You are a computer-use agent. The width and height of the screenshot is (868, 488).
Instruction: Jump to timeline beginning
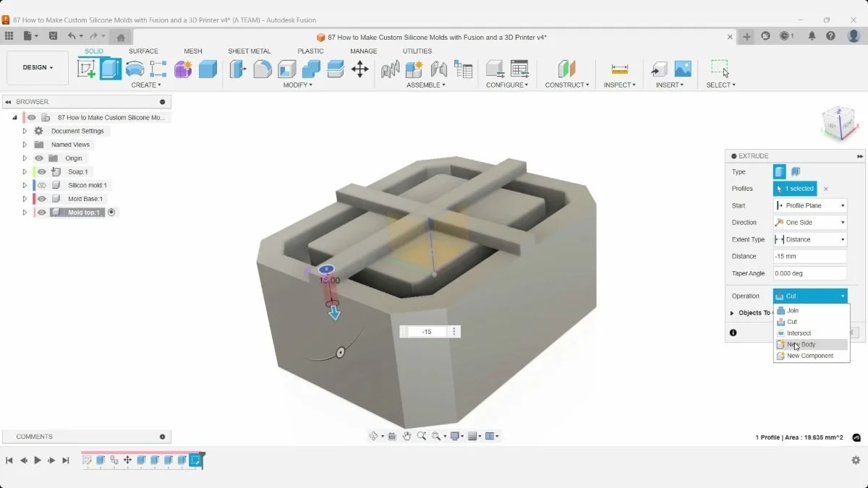pyautogui.click(x=9, y=460)
